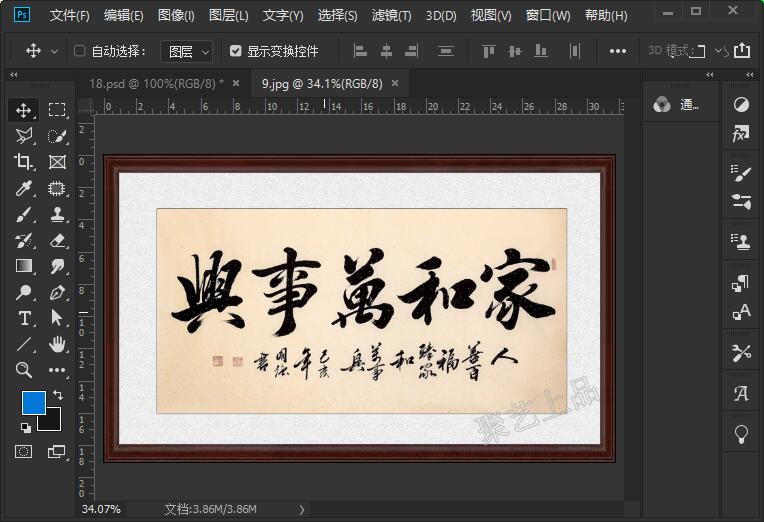Open the Tool Presets panel icon
This screenshot has width=764, height=522.
741,353
